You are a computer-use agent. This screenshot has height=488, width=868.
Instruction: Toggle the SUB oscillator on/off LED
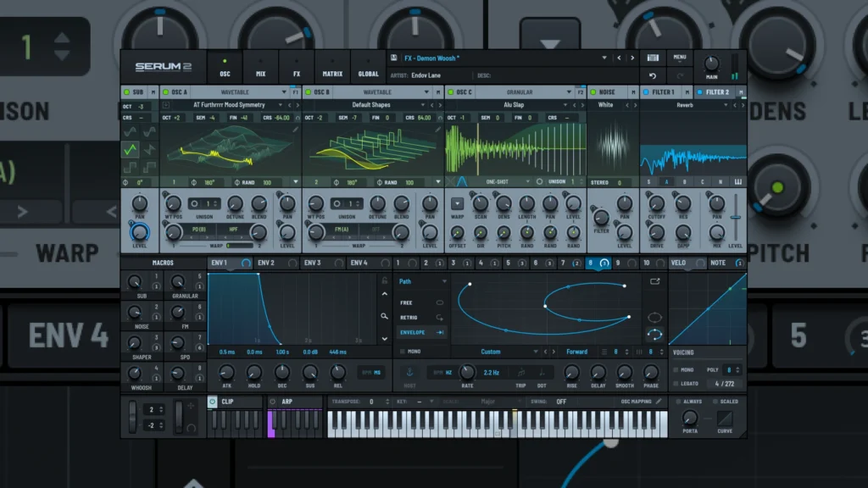click(127, 91)
